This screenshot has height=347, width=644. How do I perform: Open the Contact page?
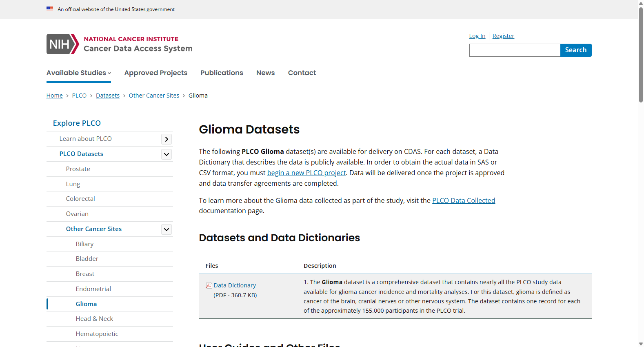coord(302,73)
